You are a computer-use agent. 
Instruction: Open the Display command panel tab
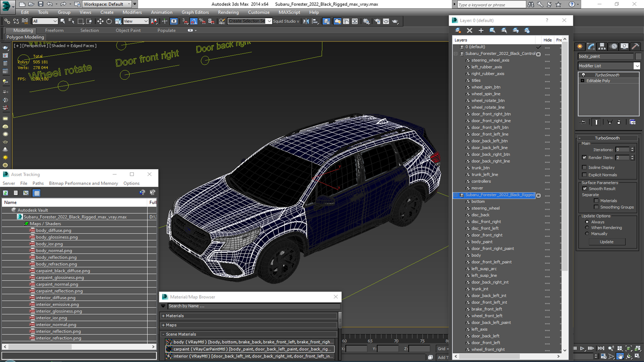(x=624, y=46)
